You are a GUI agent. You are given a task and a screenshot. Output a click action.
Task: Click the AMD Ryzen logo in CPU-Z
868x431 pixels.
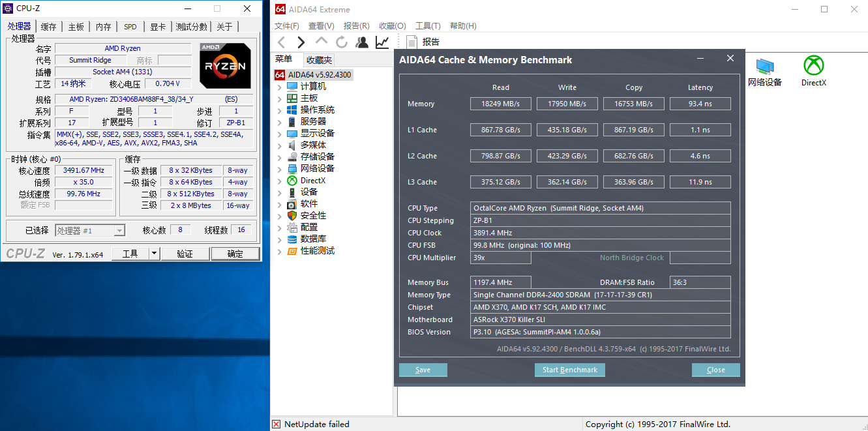[225, 66]
